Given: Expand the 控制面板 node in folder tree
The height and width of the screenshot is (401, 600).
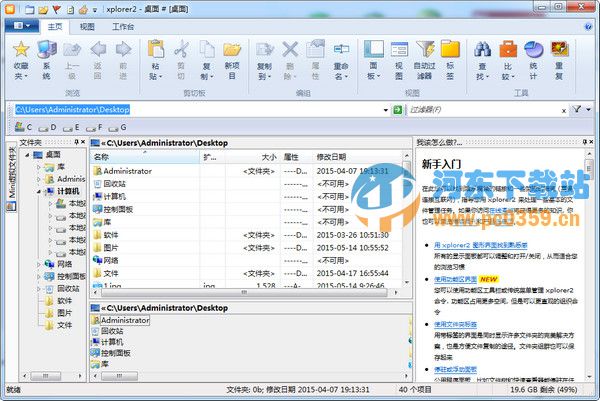Looking at the screenshot, I should tap(39, 276).
